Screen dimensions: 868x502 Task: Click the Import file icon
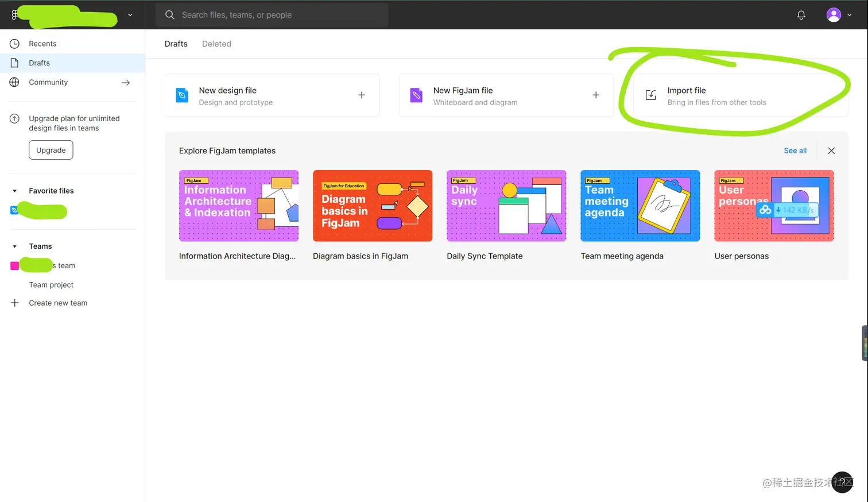[x=650, y=95]
